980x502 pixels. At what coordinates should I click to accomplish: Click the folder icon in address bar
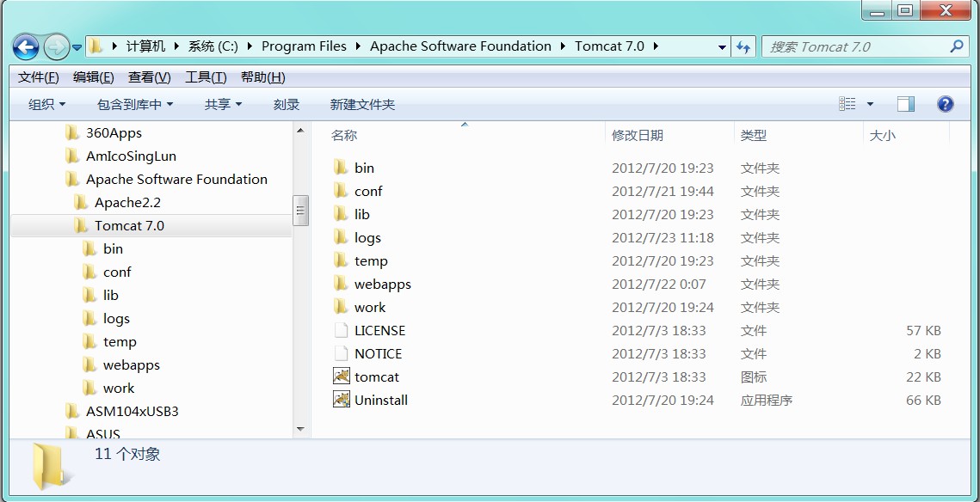point(95,46)
